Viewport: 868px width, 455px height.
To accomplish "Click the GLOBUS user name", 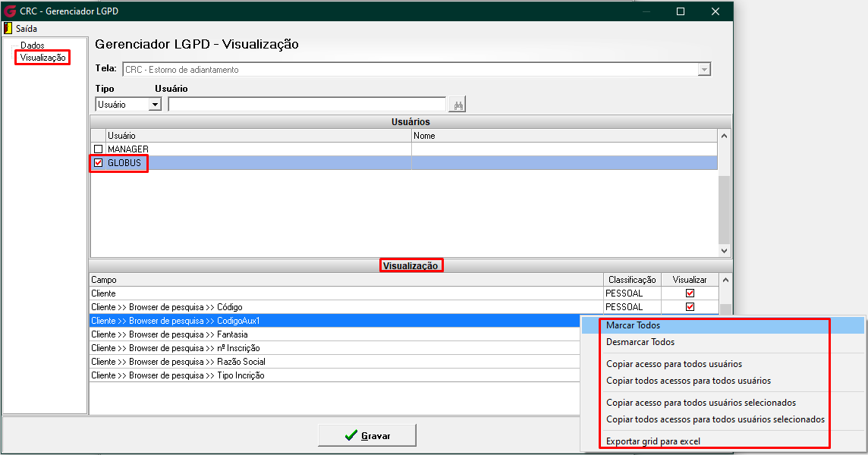I will (x=124, y=163).
